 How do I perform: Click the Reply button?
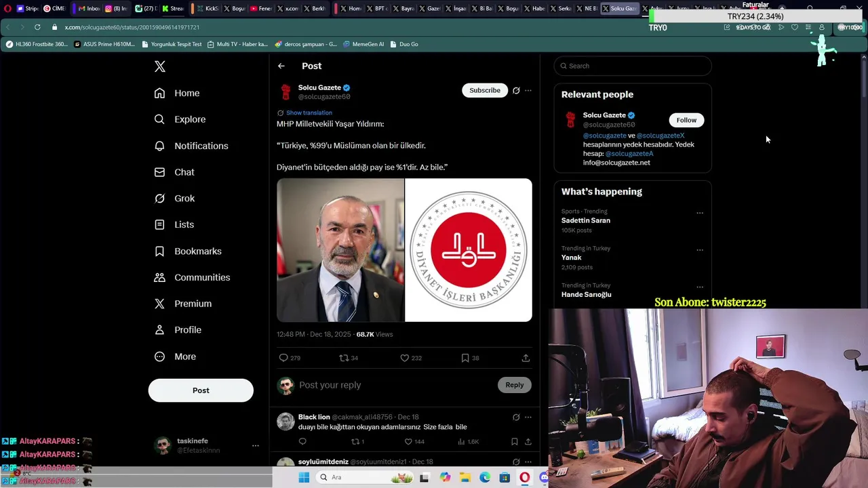coord(515,385)
